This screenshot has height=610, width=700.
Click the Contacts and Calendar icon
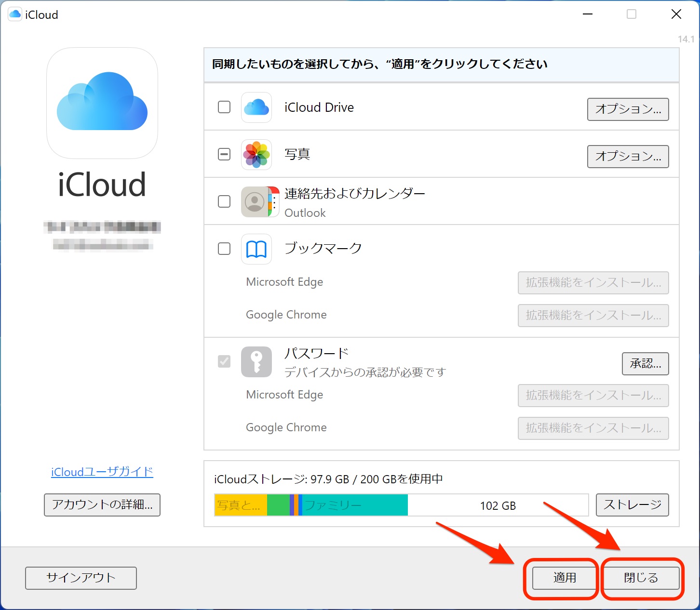pyautogui.click(x=260, y=202)
